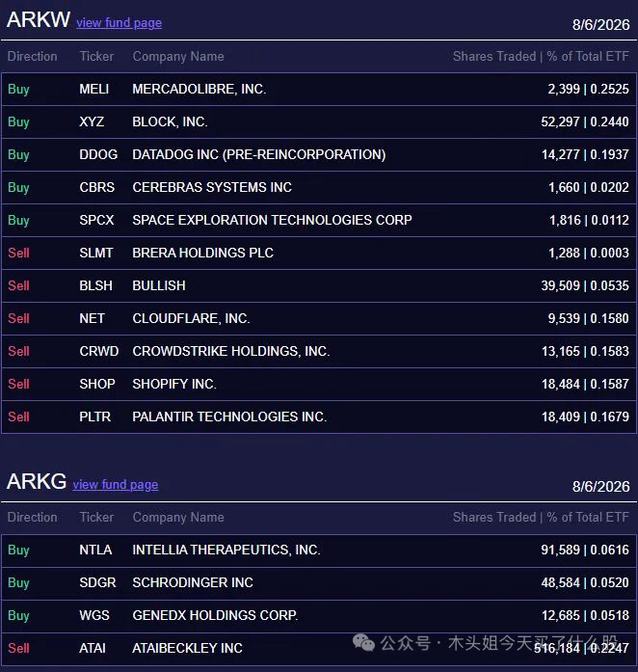
Task: Select the SLMT ticker cell
Action: [96, 253]
